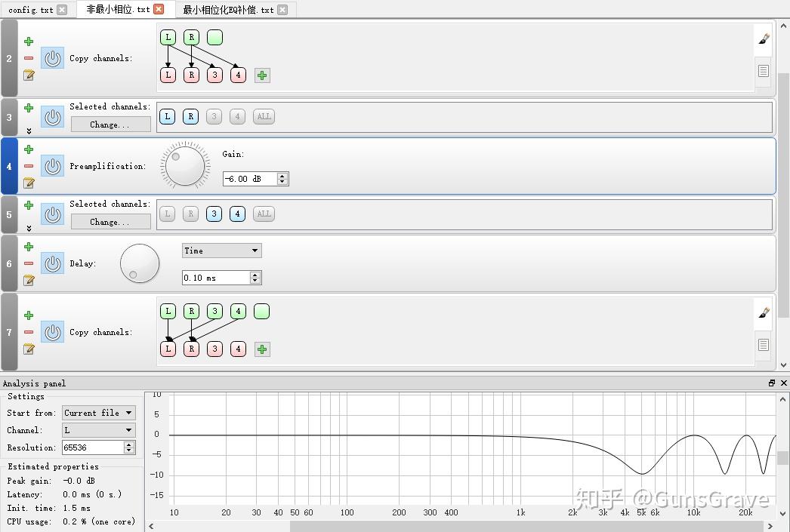This screenshot has width=790, height=532.
Task: Enable channel 4 in row 3
Action: click(x=237, y=116)
